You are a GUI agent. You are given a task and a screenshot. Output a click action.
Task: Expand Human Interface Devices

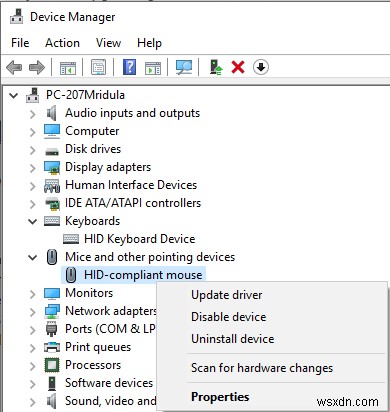(x=32, y=186)
